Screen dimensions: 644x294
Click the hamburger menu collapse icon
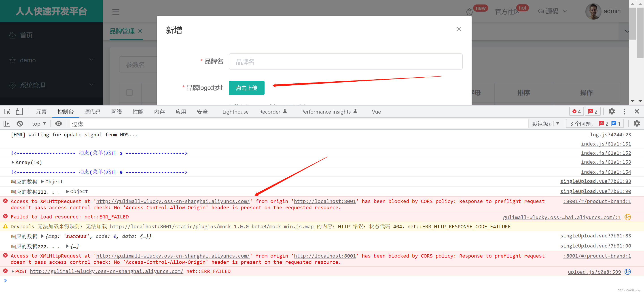(116, 12)
